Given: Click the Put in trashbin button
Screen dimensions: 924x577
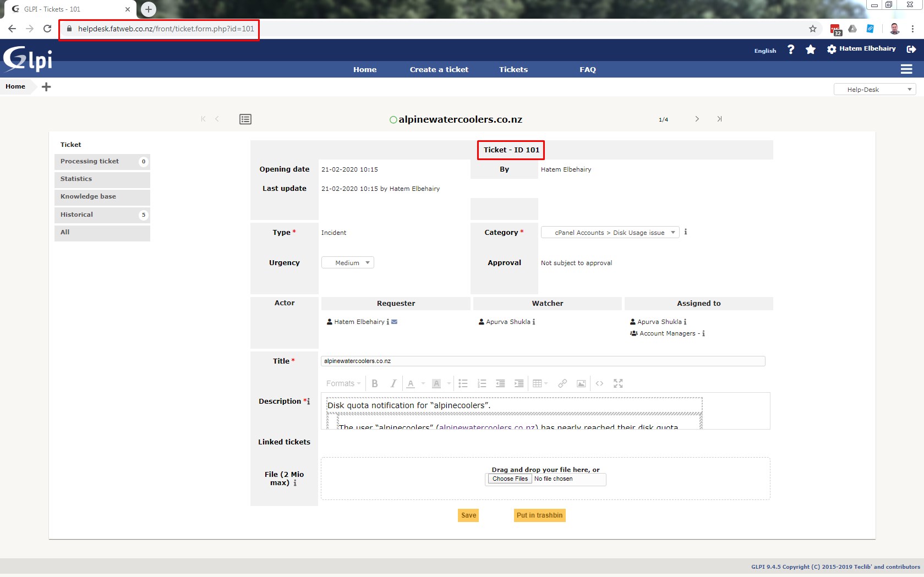Looking at the screenshot, I should coord(539,515).
